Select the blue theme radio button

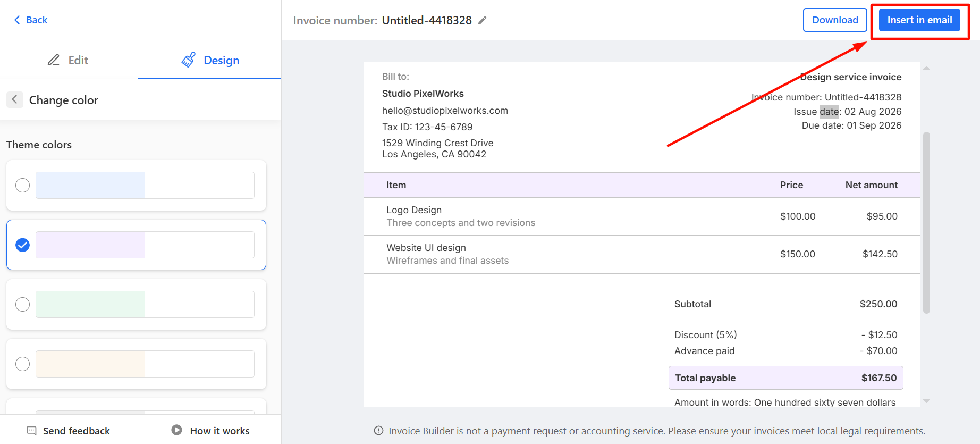[x=22, y=185]
